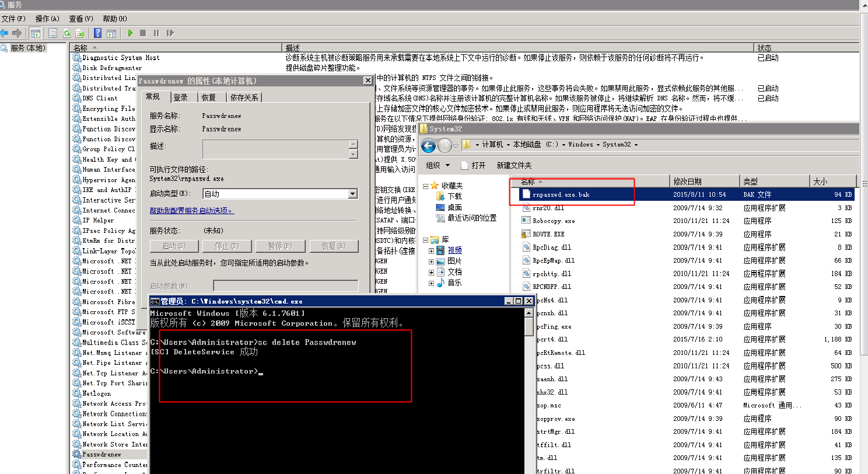Screen dimensions: 868x474
Task: Open the 操作(A) menu
Action: (47, 19)
